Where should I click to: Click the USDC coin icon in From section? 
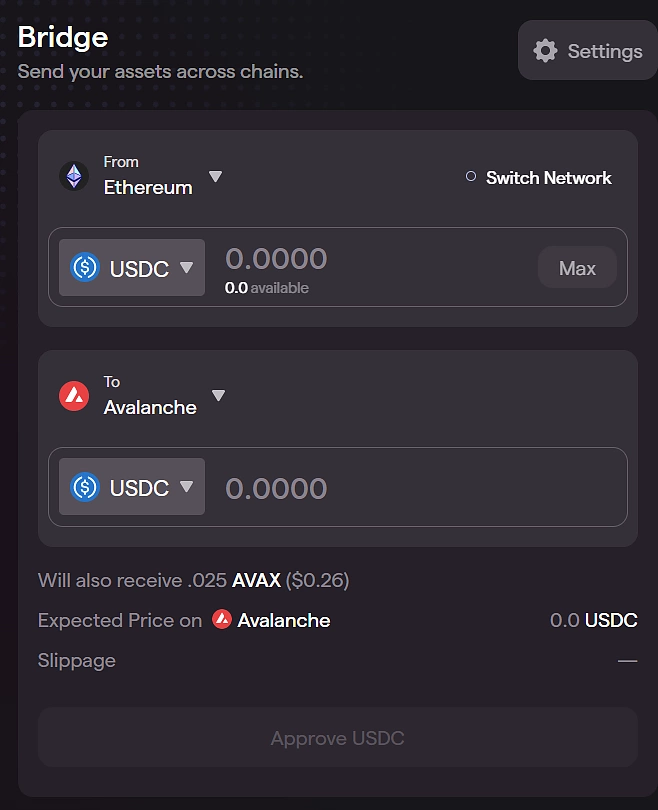point(85,267)
